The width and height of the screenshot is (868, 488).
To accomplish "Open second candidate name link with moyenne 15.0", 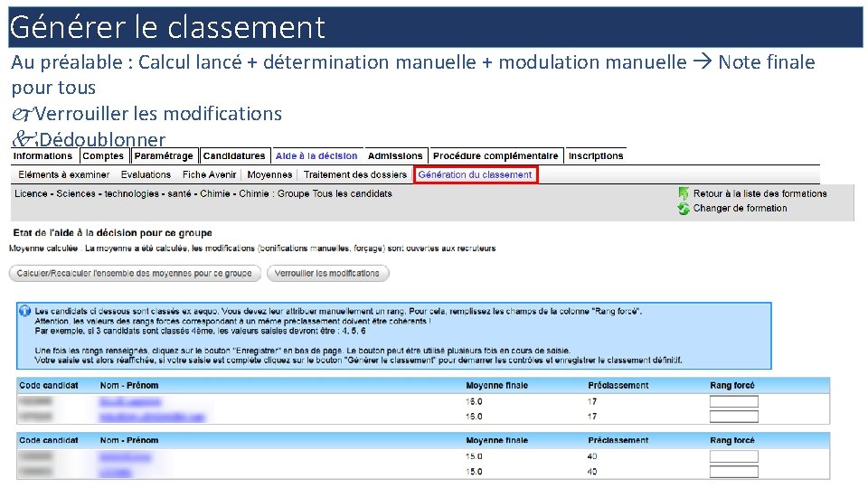I will click(117, 472).
